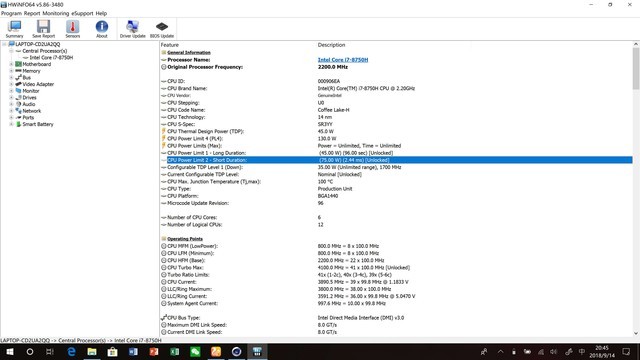Select the CPU Code Name row
This screenshot has height=360, width=640.
(x=396, y=110)
